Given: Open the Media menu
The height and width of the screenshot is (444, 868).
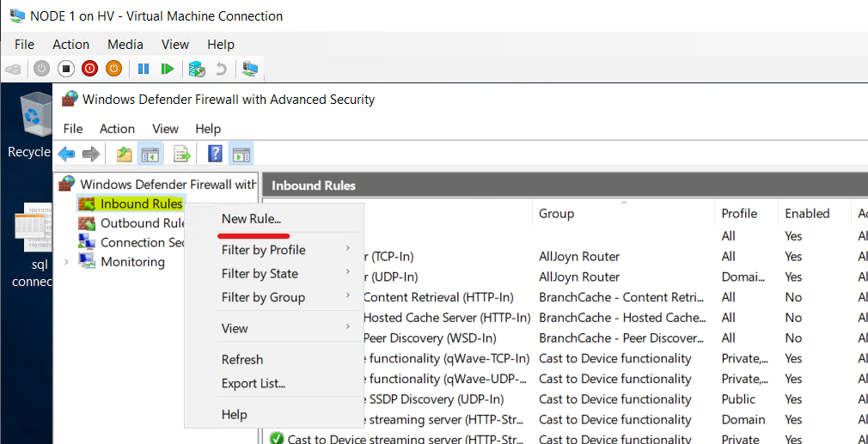Looking at the screenshot, I should (125, 45).
